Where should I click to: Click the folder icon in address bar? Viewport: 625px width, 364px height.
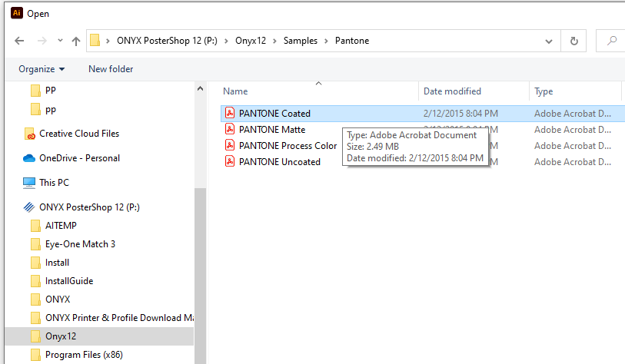pos(95,40)
